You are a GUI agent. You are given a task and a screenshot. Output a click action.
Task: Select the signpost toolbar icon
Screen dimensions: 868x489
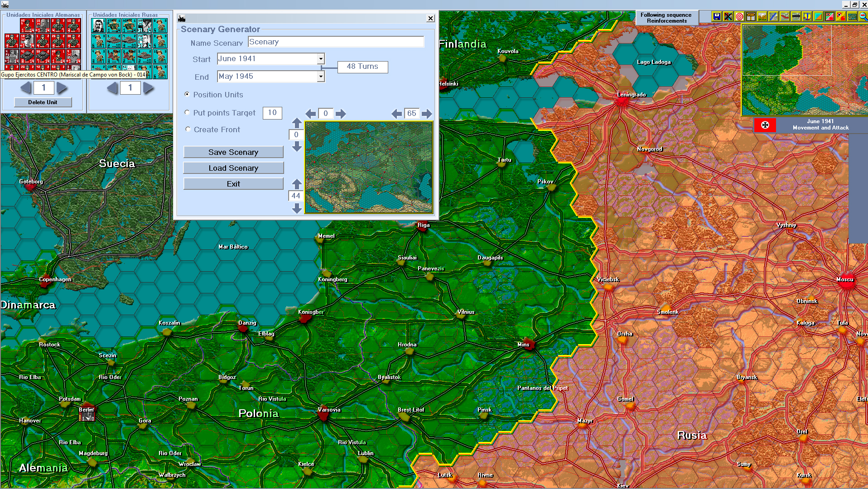(751, 17)
